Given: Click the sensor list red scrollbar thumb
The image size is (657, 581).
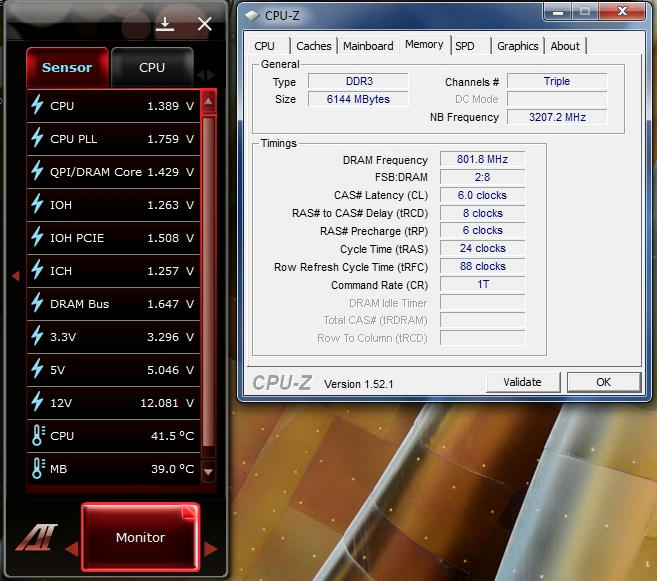Looking at the screenshot, I should click(x=208, y=283).
